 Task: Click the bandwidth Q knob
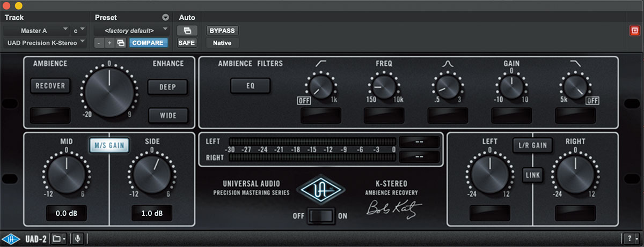coord(448,87)
